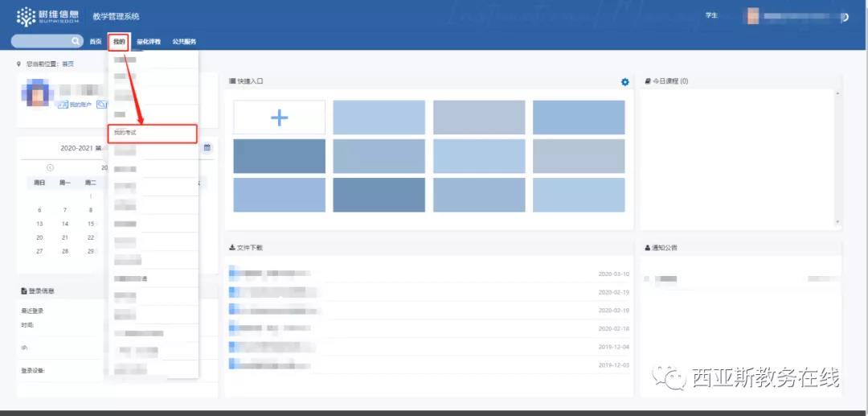Open the file dated 2020-03-10
The height and width of the screenshot is (416, 868).
coord(273,274)
